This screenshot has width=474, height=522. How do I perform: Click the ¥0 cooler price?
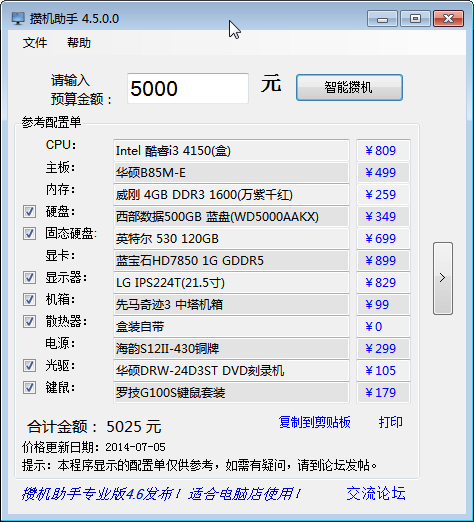[383, 327]
